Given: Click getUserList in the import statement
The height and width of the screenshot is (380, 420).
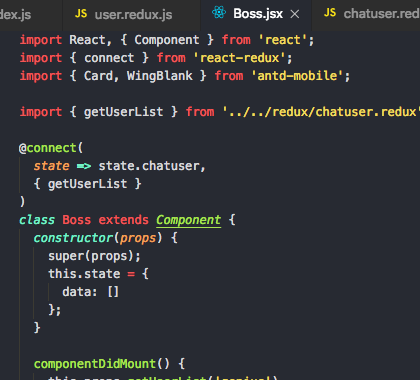Looking at the screenshot, I should tap(123, 112).
